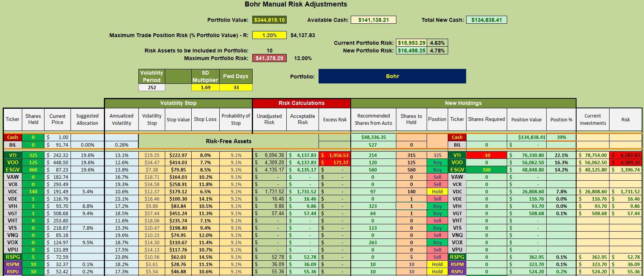
Task: Click VIS Stop Value $198.40
Action: pyautogui.click(x=178, y=228)
